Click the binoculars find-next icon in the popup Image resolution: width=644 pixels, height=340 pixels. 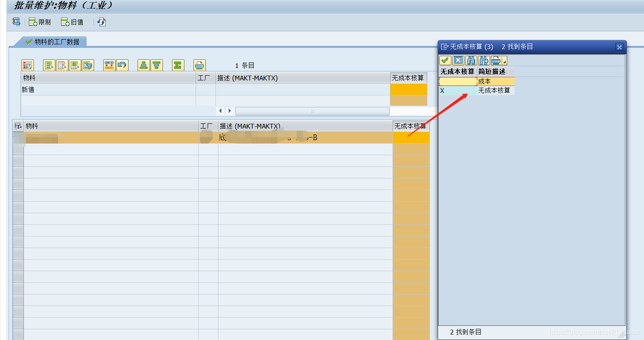(484, 61)
